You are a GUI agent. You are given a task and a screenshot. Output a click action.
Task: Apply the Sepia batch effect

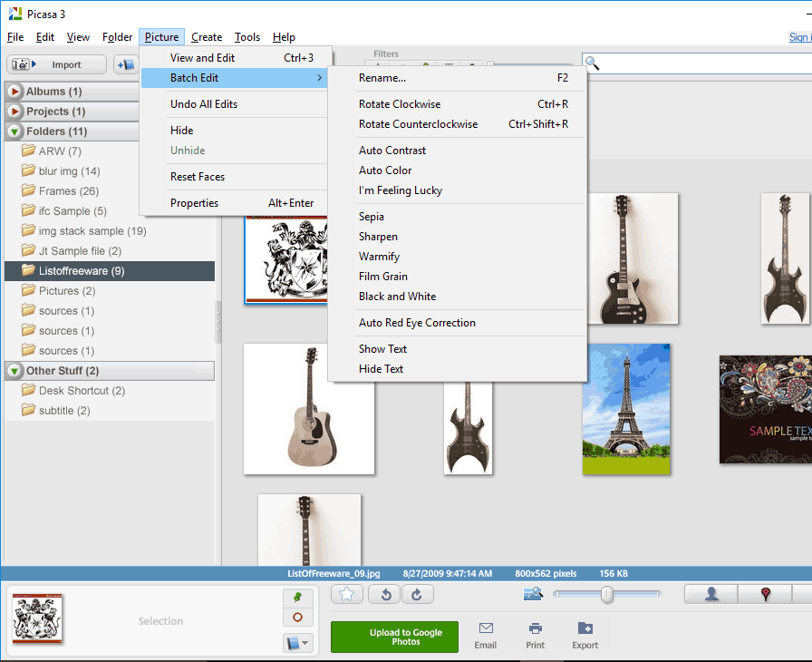[458, 217]
